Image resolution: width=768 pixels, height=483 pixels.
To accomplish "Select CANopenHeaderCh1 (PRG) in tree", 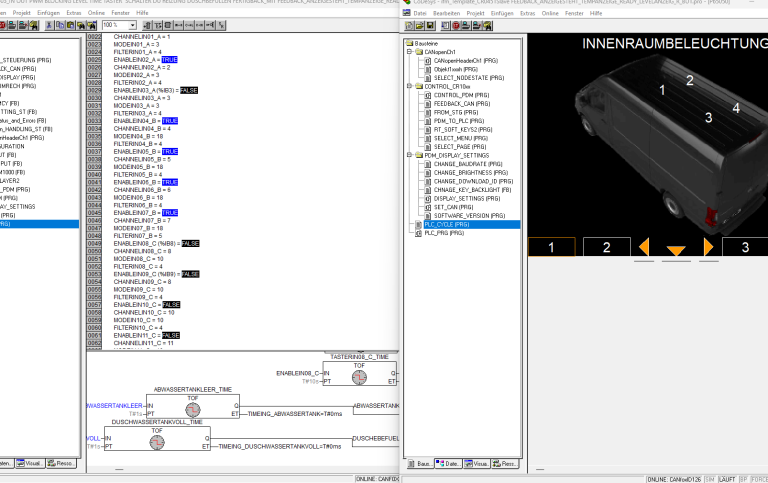I will click(465, 60).
